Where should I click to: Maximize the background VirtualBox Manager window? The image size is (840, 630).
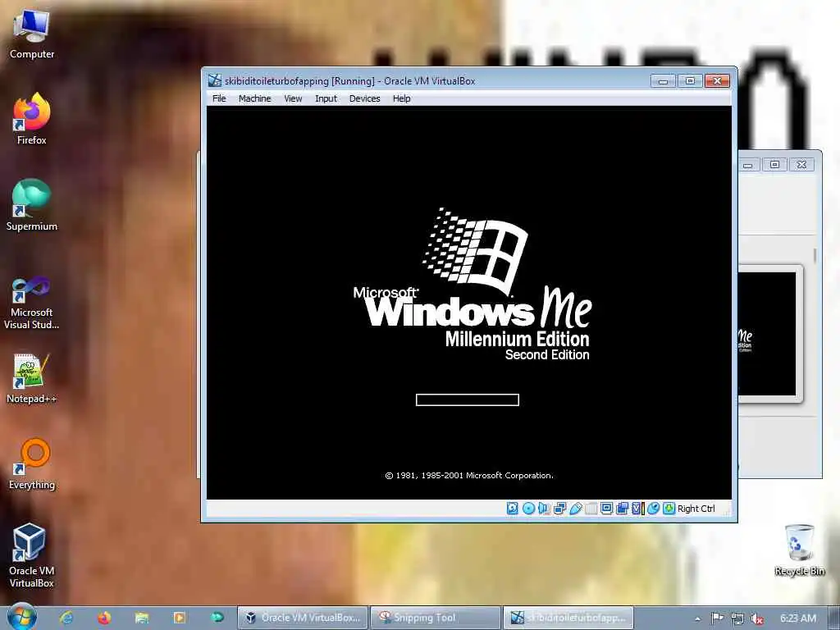point(774,164)
